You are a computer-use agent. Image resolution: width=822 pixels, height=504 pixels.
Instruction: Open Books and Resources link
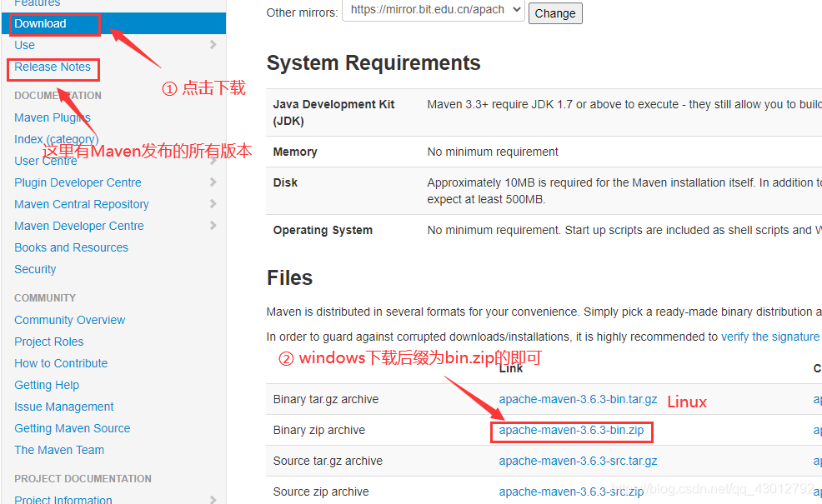(72, 247)
